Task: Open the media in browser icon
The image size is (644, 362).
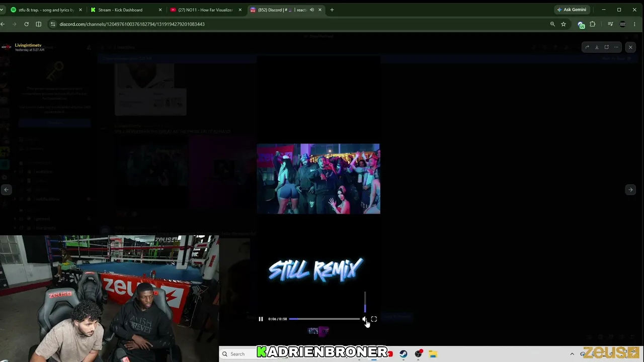Action: (606, 47)
